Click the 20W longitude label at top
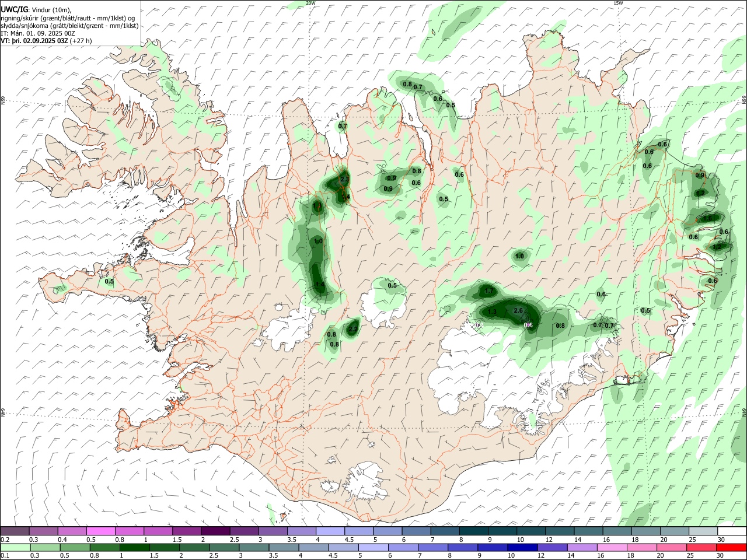The height and width of the screenshot is (560, 747). coord(311,3)
